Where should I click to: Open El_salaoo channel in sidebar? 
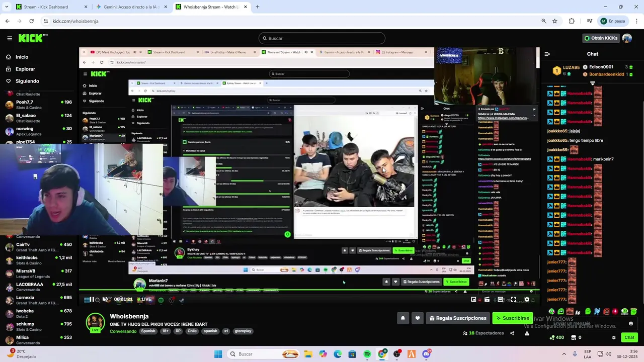click(38, 118)
